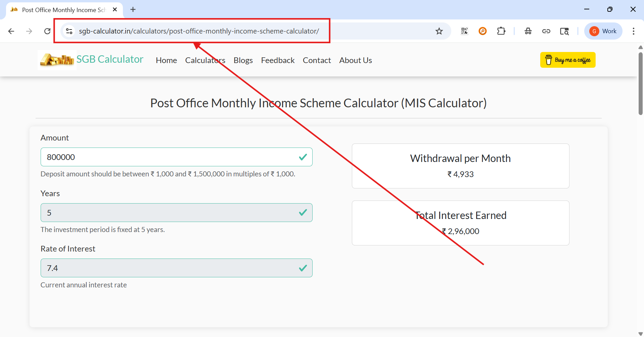Reload the page
The width and height of the screenshot is (644, 337).
coord(47,31)
